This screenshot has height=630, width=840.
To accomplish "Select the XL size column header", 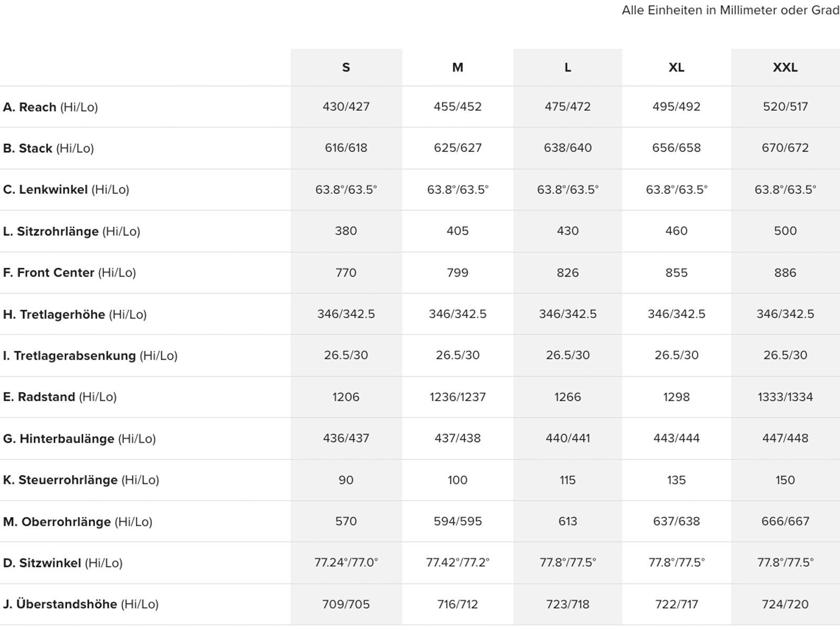I will point(676,68).
